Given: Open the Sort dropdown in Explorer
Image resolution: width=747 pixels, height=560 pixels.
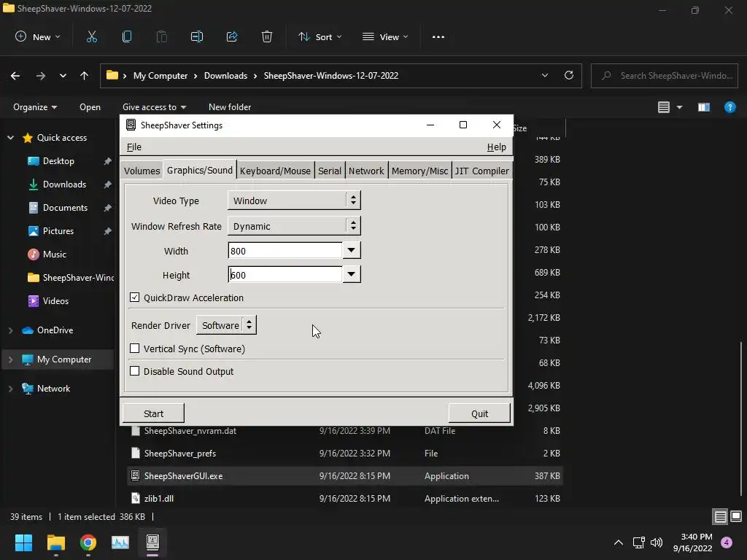Looking at the screenshot, I should (320, 36).
